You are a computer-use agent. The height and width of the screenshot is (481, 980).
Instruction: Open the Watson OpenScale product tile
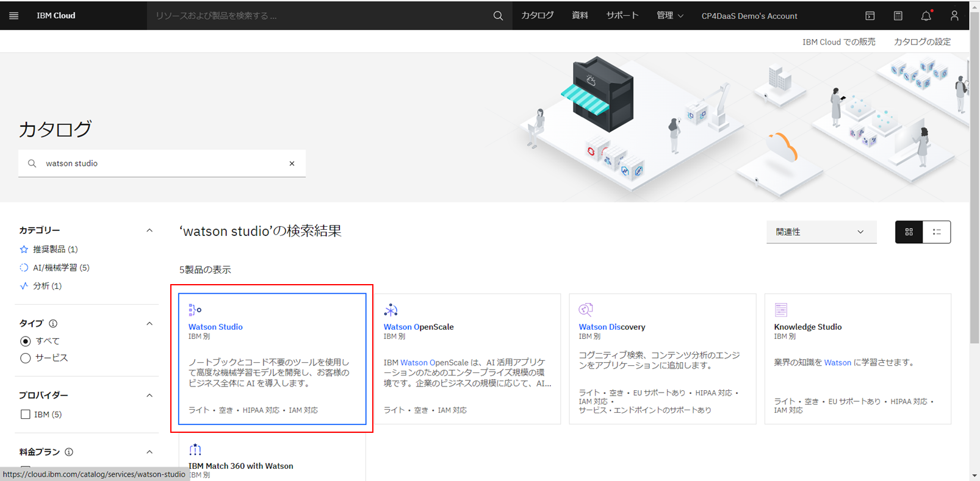coord(467,359)
